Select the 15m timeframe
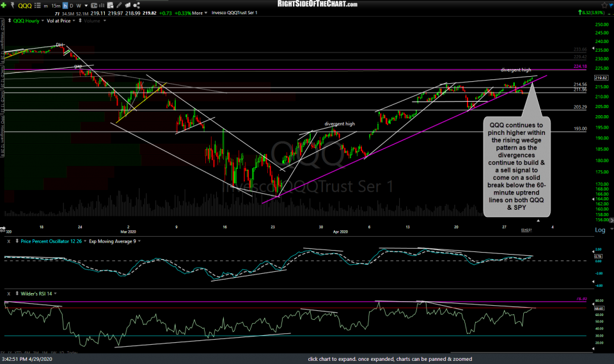 (x=56, y=6)
